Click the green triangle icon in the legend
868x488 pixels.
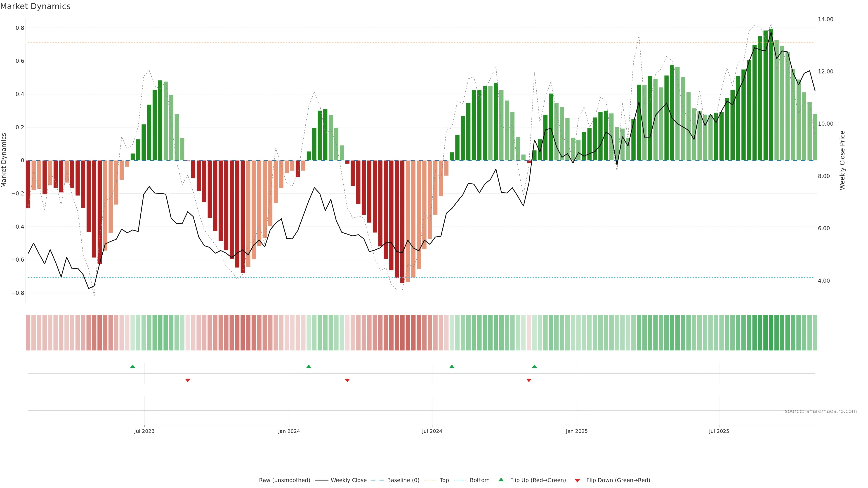click(501, 480)
